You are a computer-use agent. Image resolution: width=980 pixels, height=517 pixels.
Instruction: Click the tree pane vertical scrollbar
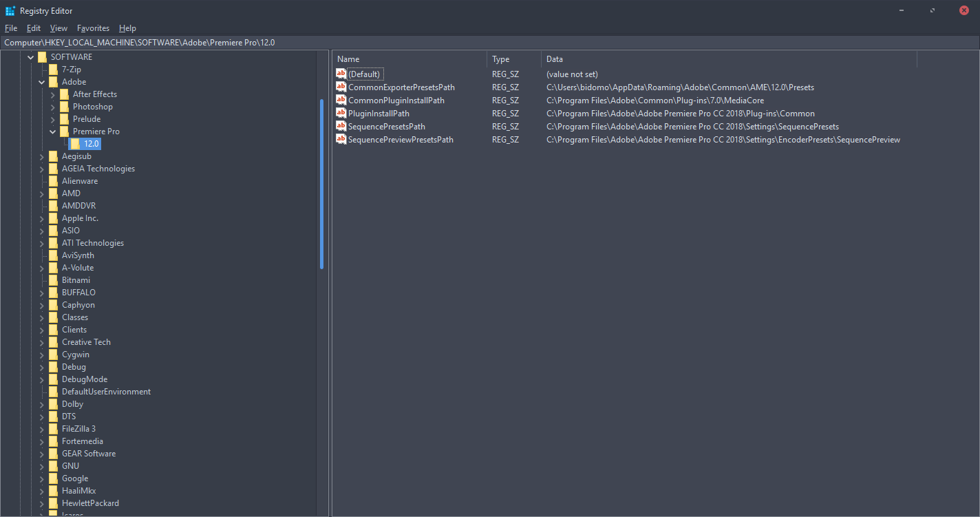click(321, 186)
